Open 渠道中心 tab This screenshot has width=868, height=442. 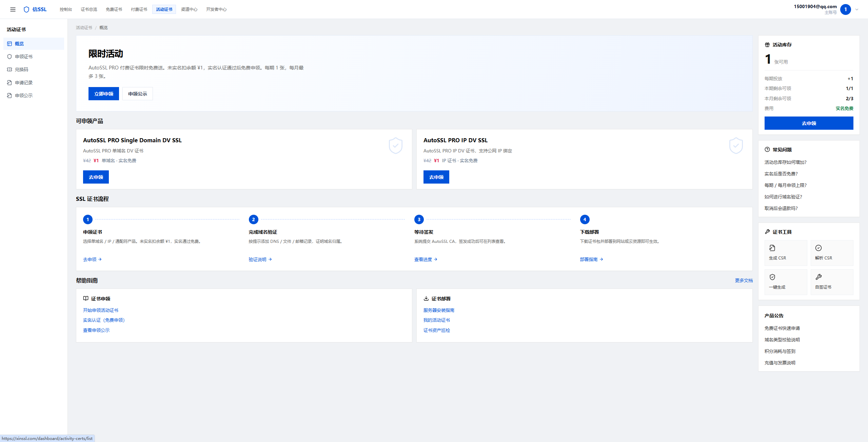coord(189,9)
